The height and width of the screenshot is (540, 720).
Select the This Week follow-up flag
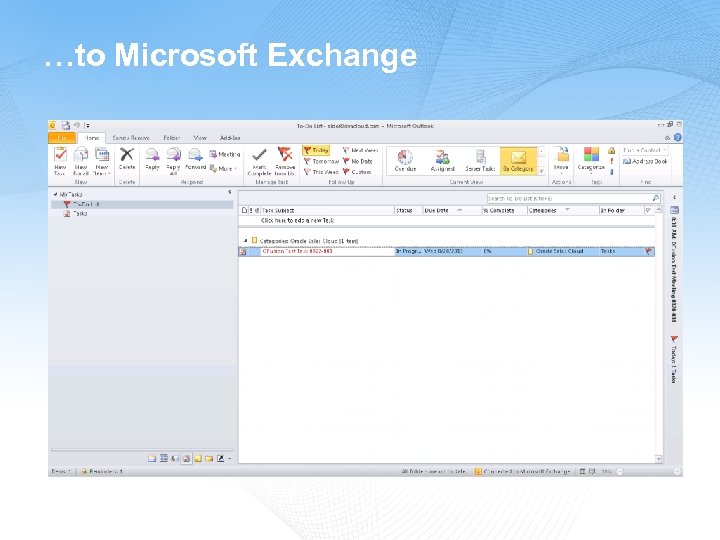click(x=321, y=172)
